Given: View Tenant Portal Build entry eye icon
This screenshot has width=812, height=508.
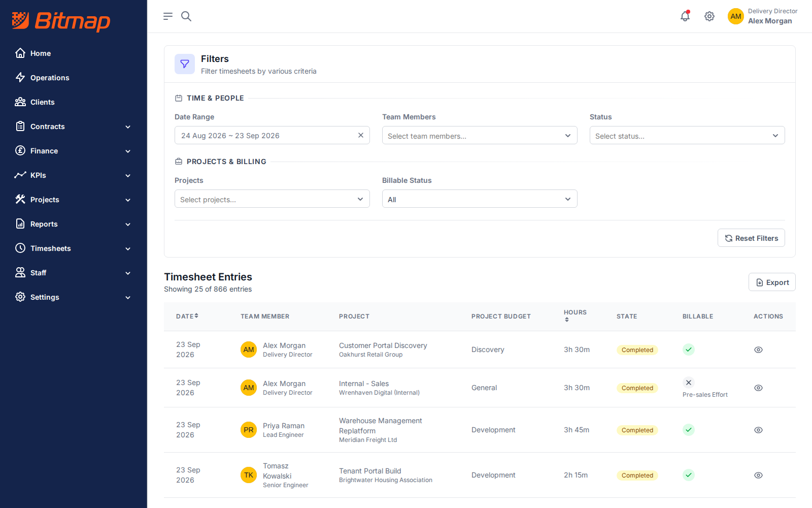Looking at the screenshot, I should pos(758,475).
